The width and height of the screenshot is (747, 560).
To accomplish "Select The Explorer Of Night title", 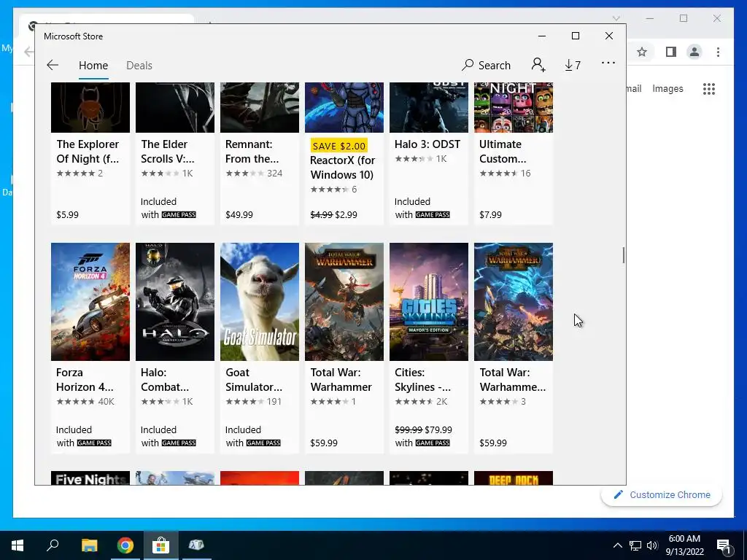I will (x=88, y=152).
